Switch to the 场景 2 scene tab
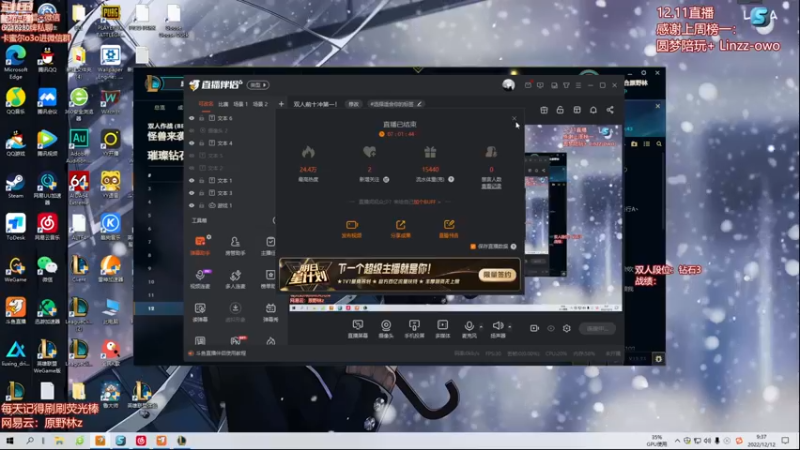Image resolution: width=800 pixels, height=450 pixels. tap(260, 104)
